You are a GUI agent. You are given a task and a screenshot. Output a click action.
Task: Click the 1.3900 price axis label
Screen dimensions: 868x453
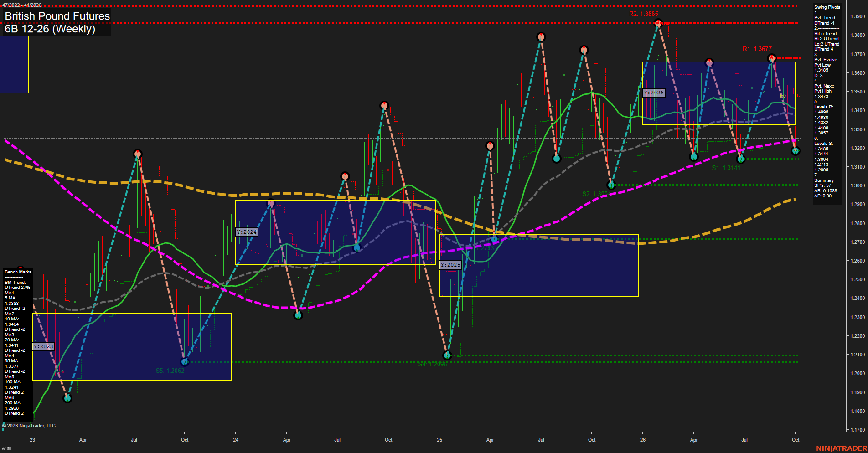(x=858, y=16)
